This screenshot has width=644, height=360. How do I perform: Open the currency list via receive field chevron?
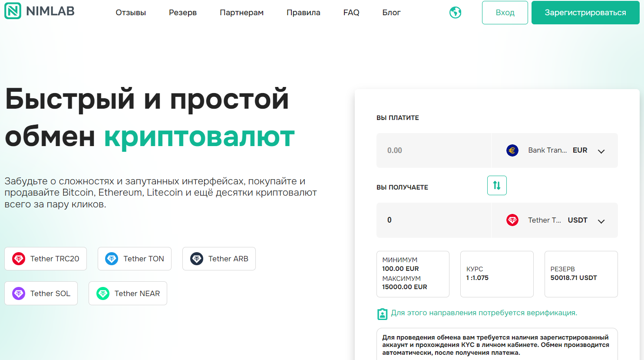click(x=601, y=220)
